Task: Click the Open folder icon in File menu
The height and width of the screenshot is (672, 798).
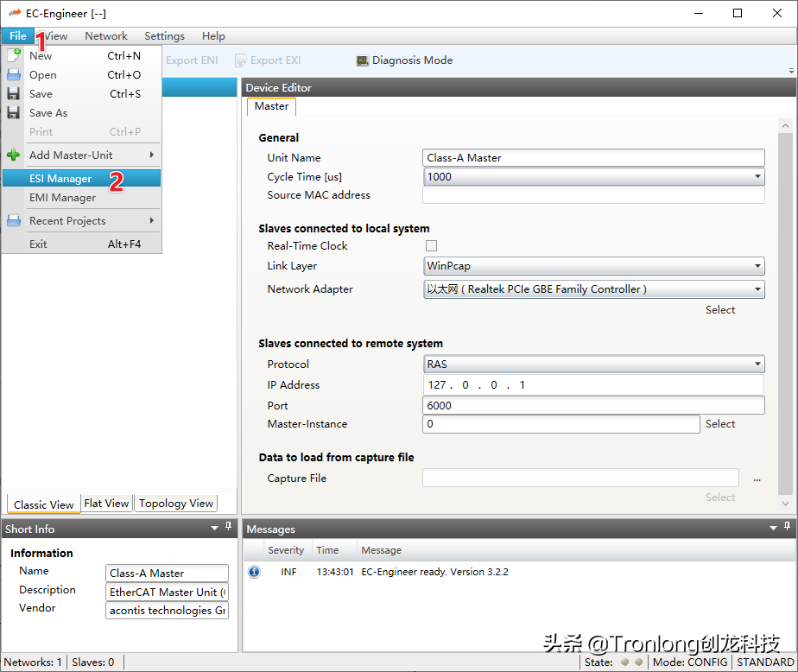Action: pyautogui.click(x=13, y=74)
